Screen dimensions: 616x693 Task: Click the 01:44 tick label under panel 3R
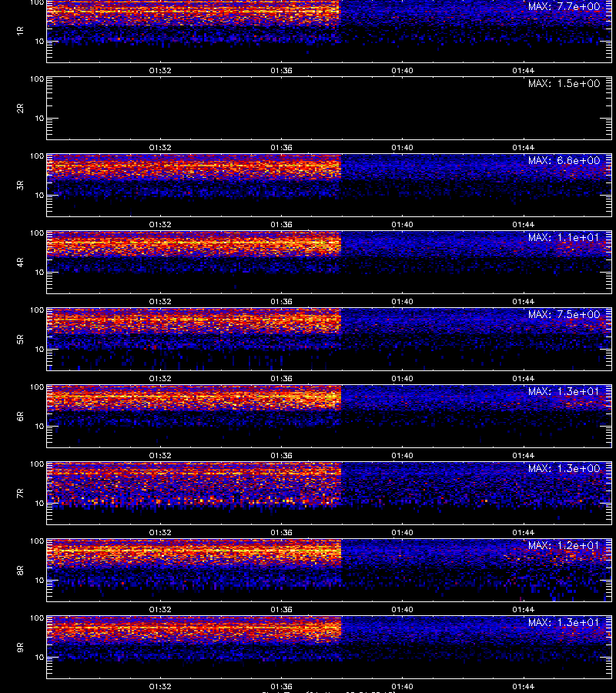point(523,225)
